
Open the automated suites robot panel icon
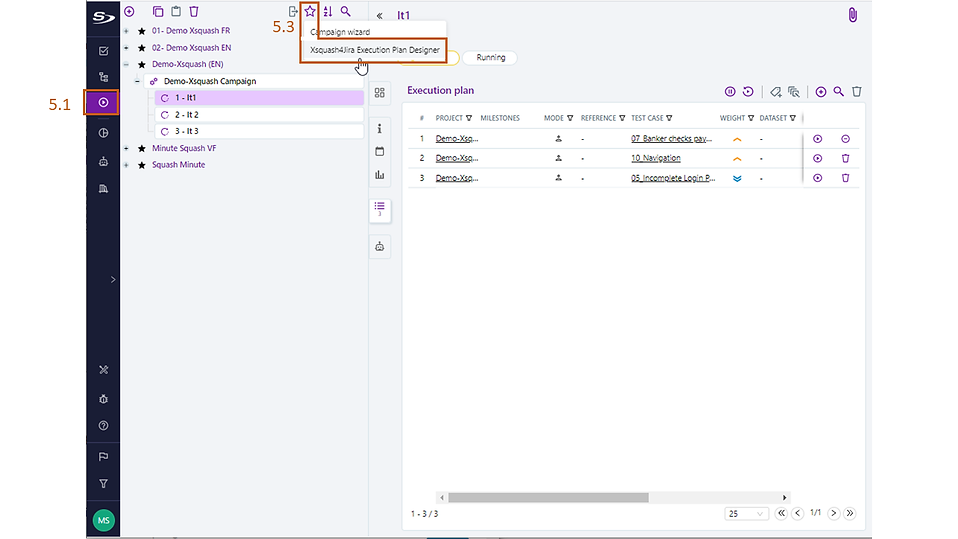click(379, 247)
